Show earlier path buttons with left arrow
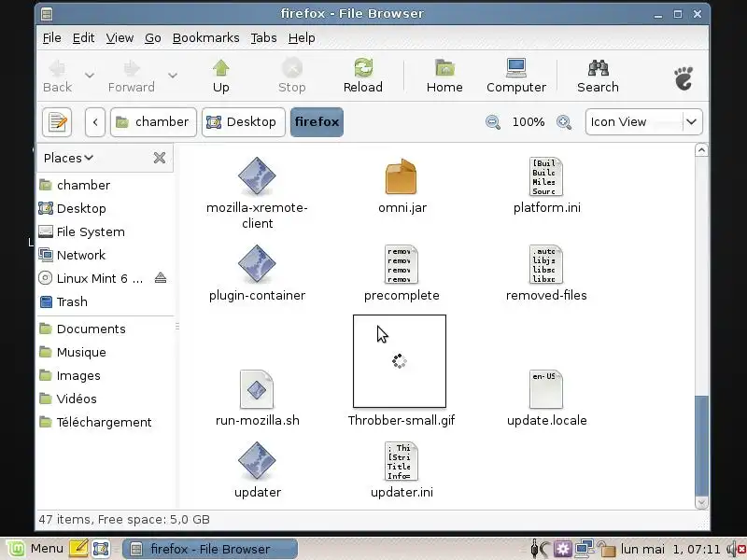Viewport: 747px width, 560px height. pyautogui.click(x=95, y=122)
